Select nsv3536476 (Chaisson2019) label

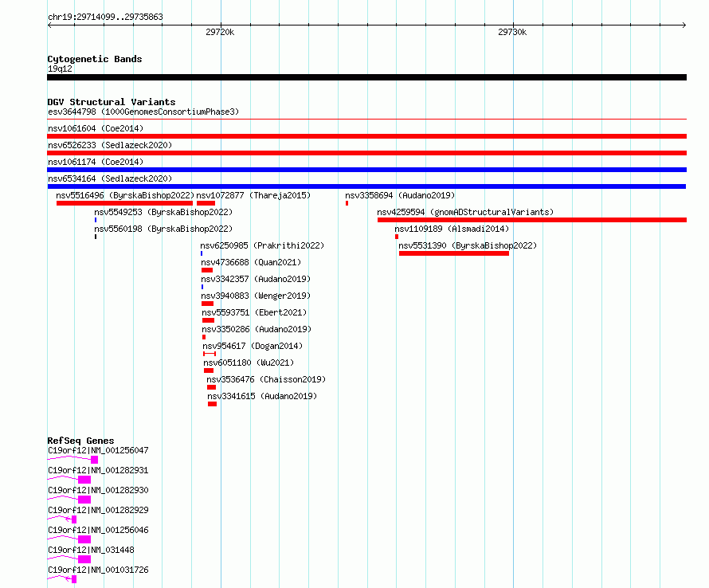[x=266, y=379]
